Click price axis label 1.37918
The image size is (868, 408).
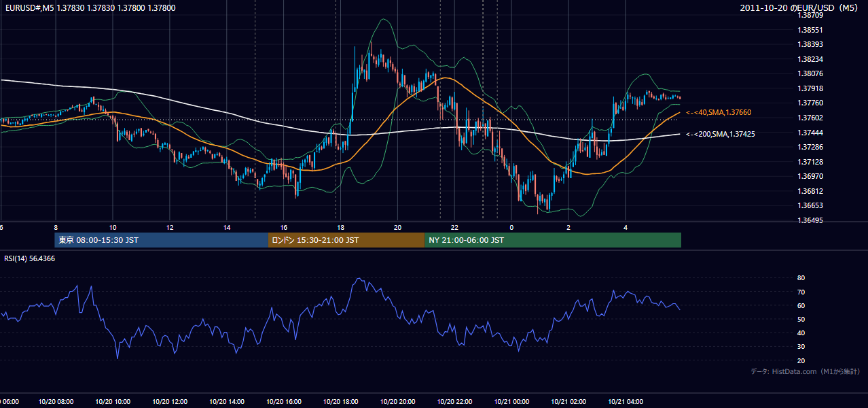point(811,88)
